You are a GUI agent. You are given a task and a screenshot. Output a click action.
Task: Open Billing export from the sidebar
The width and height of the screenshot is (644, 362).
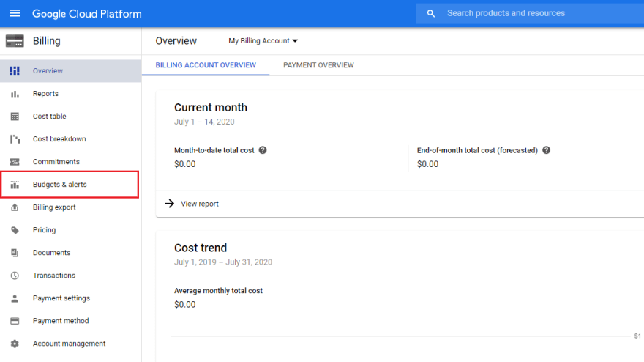point(71,207)
